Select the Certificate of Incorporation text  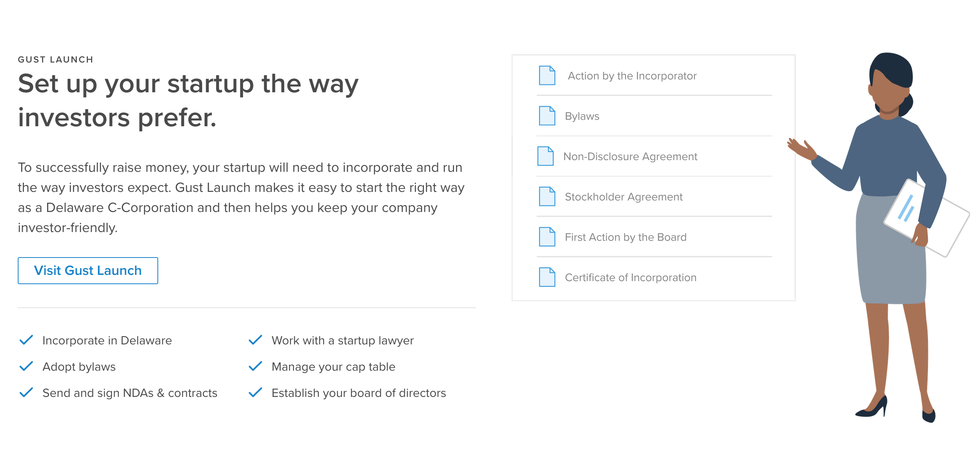630,278
